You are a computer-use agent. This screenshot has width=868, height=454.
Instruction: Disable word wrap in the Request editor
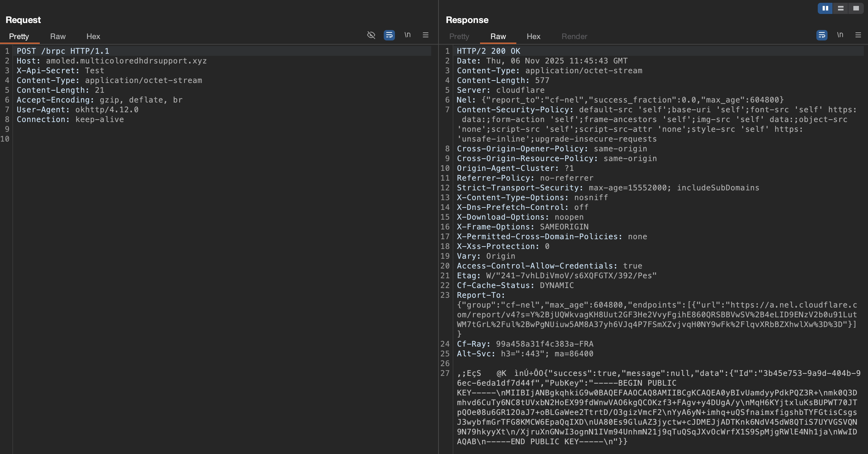pos(389,35)
